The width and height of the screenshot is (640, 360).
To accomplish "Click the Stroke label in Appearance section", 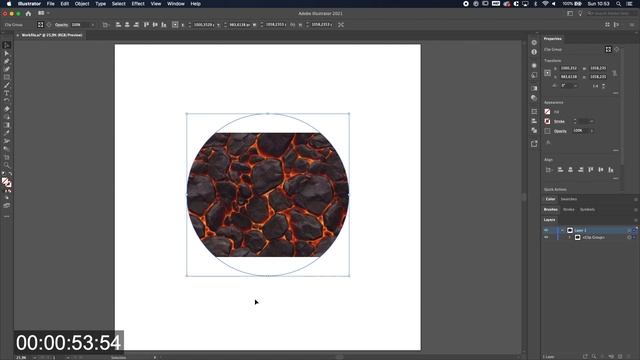I will click(x=559, y=121).
